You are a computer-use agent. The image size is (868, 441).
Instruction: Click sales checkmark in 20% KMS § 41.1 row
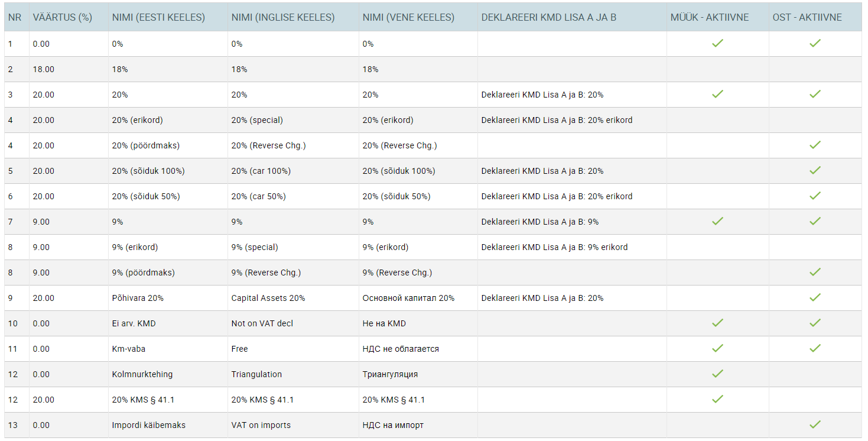717,399
